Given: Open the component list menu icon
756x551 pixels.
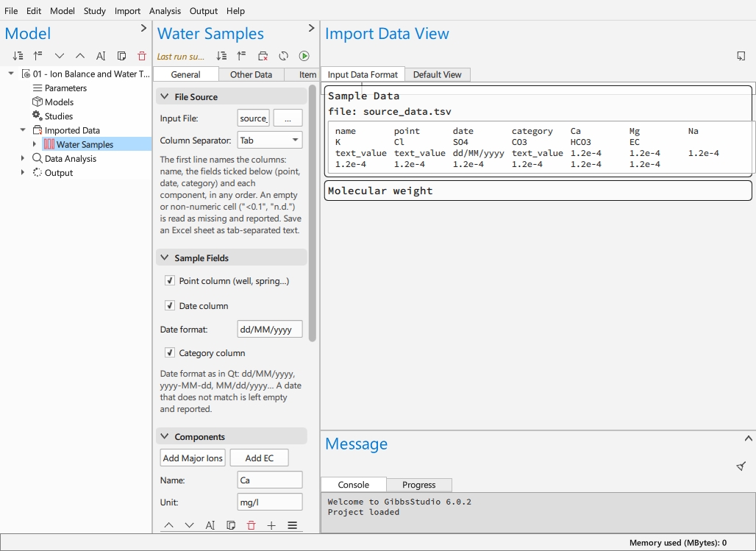Looking at the screenshot, I should coord(292,525).
